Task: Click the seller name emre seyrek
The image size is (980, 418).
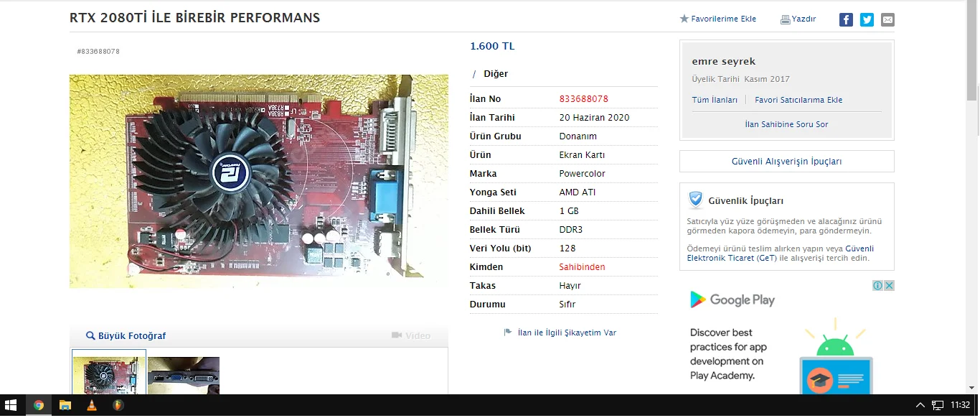Action: click(x=724, y=61)
